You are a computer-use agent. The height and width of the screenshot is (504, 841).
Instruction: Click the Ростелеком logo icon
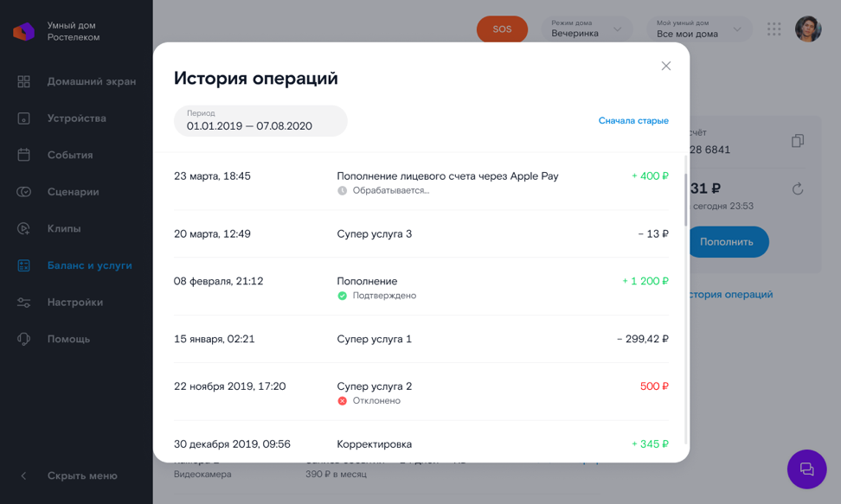tap(23, 32)
